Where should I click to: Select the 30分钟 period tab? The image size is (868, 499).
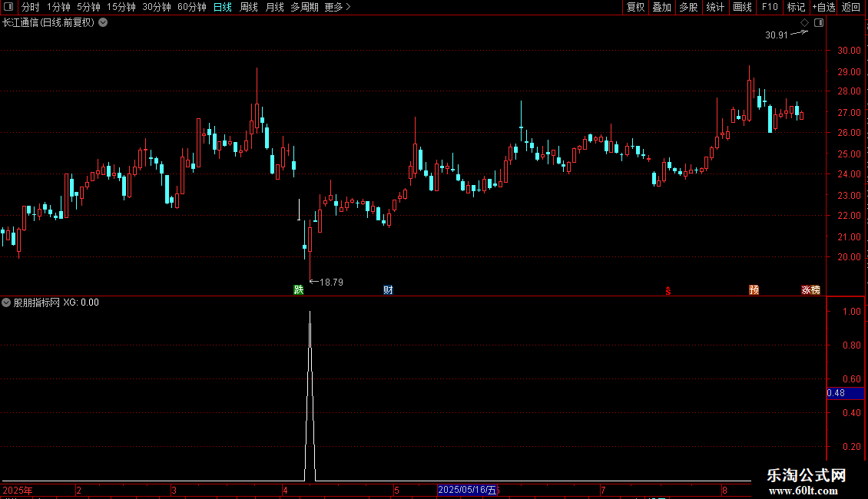coord(157,7)
